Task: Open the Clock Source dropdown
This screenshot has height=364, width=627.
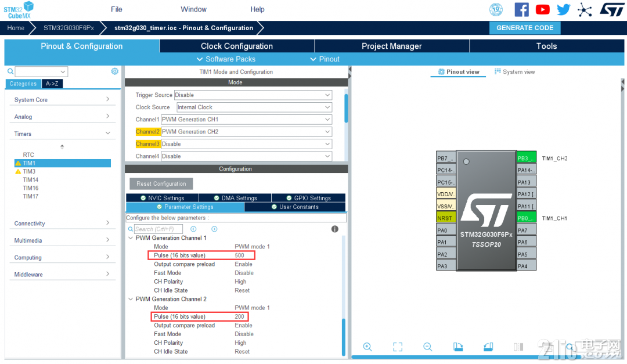Action: (x=254, y=107)
